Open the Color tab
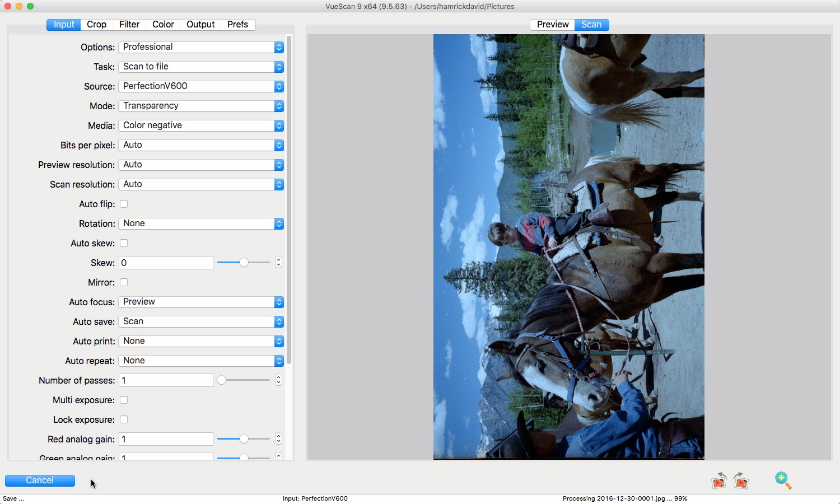The image size is (840, 504). click(x=163, y=25)
